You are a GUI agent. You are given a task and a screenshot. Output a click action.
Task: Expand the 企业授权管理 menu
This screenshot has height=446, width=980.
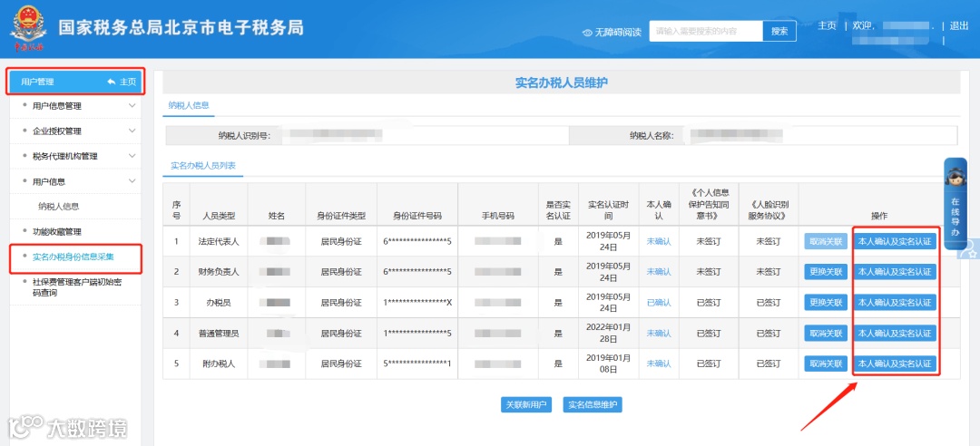(76, 131)
